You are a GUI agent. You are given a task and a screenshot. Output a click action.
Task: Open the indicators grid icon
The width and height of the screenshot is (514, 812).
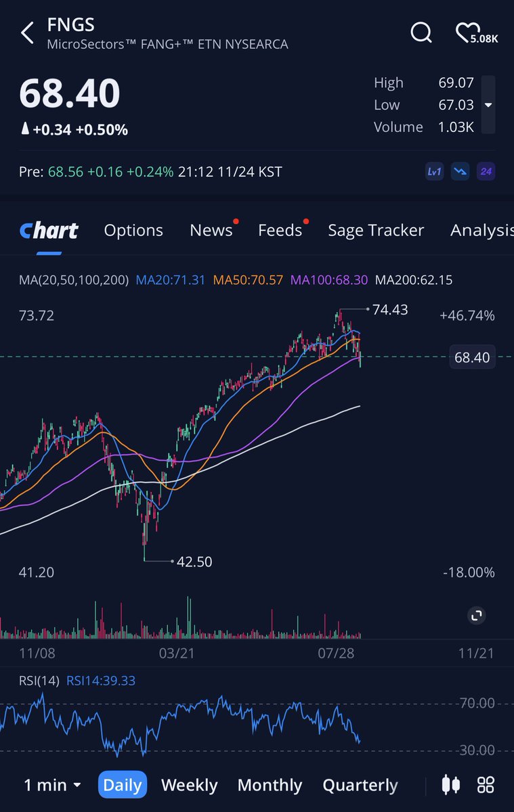coord(486,785)
